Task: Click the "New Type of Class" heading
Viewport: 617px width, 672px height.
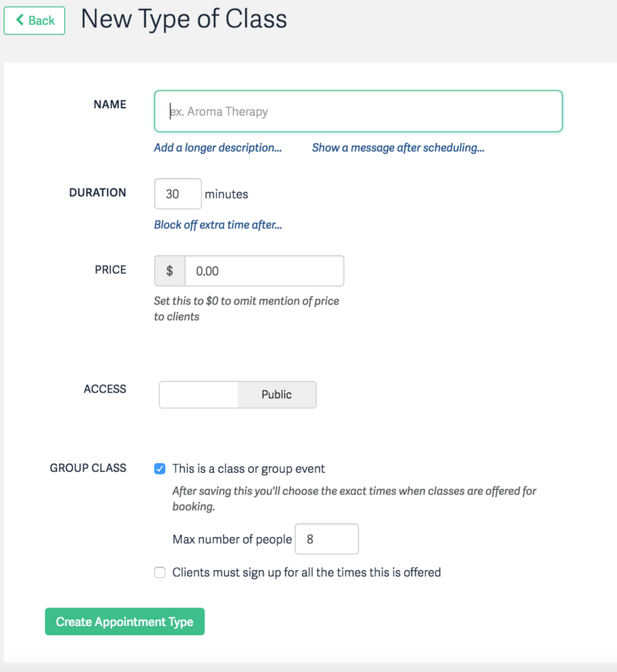Action: (183, 19)
